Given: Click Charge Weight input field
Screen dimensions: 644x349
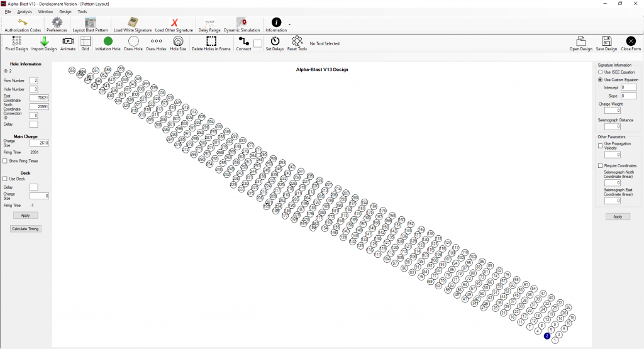Looking at the screenshot, I should click(613, 111).
